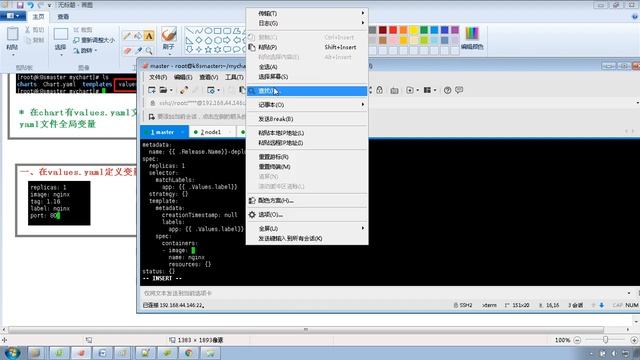Image resolution: width=640 pixels, height=360 pixels.
Task: Select the Text tool in Paint
Action: 149,36
